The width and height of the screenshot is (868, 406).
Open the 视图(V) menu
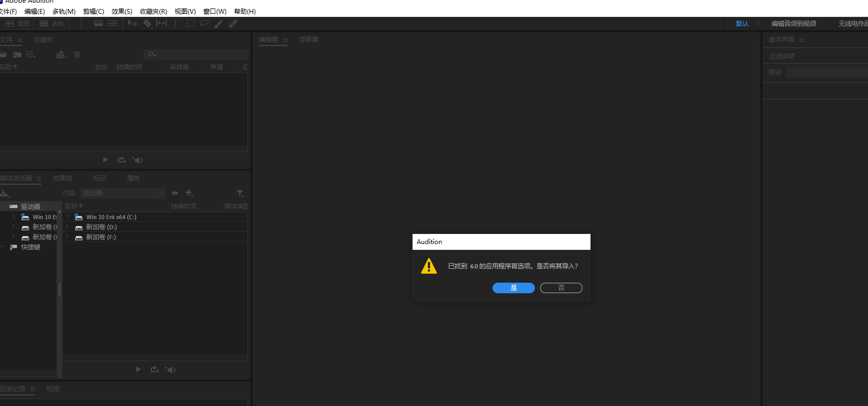185,11
